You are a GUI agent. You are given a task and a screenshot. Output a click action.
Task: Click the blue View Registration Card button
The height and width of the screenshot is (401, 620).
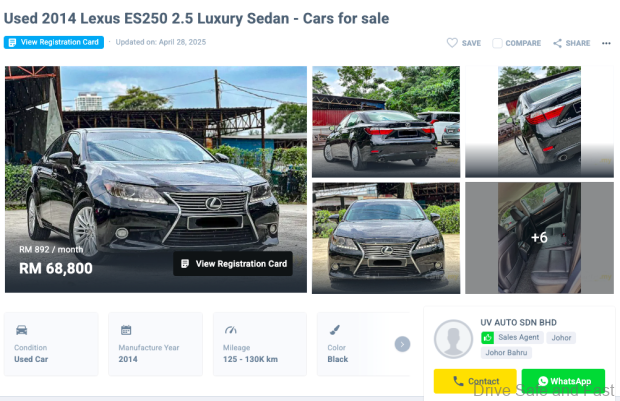[55, 43]
